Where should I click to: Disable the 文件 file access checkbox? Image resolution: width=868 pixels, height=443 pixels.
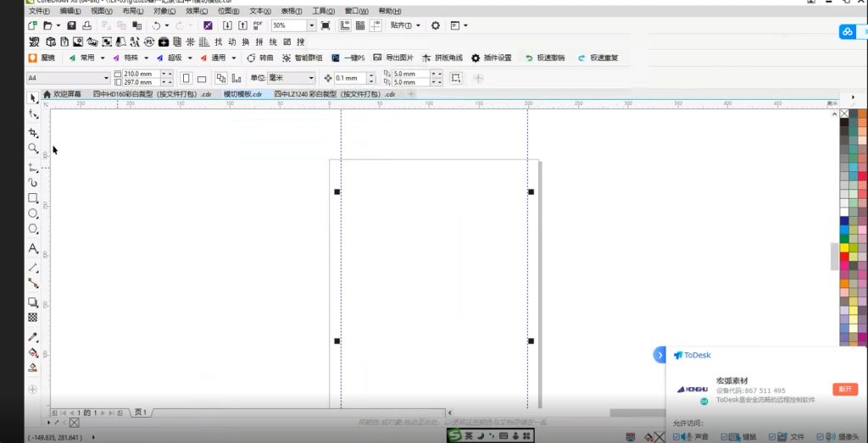[772, 437]
